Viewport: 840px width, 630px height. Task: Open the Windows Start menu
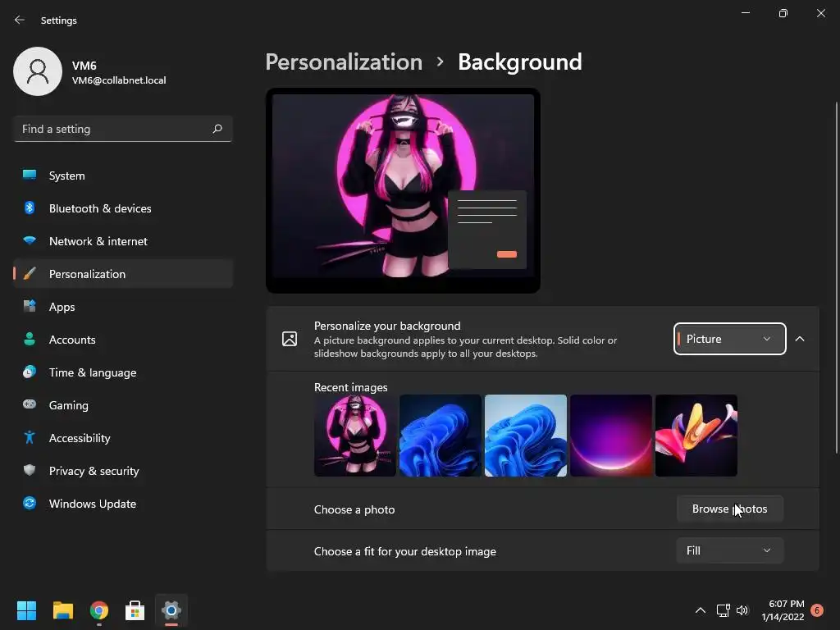pos(26,610)
